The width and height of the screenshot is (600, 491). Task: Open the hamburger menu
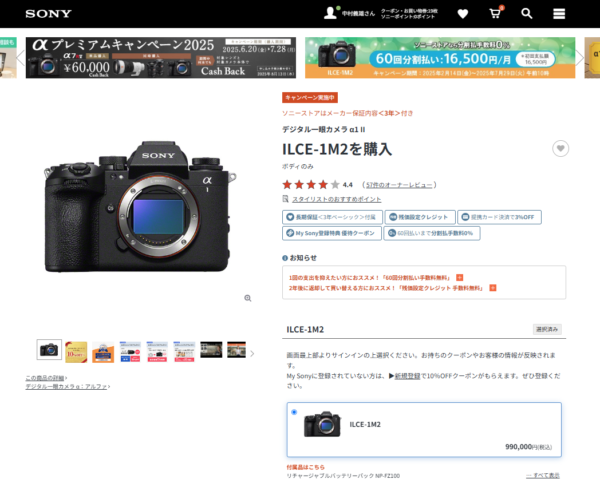(x=559, y=14)
